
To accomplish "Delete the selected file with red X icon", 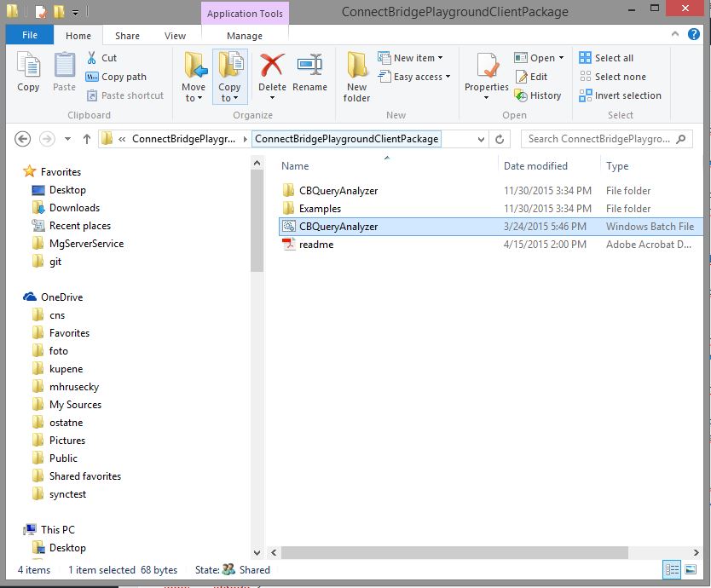I will 272,66.
